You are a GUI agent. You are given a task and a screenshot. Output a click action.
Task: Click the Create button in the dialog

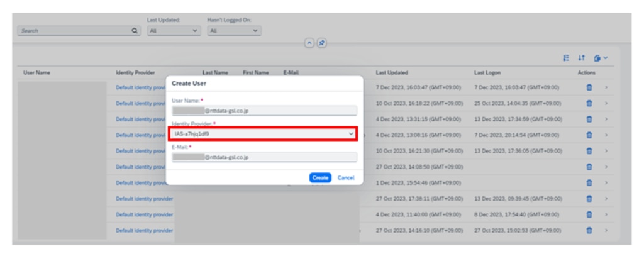pos(320,178)
